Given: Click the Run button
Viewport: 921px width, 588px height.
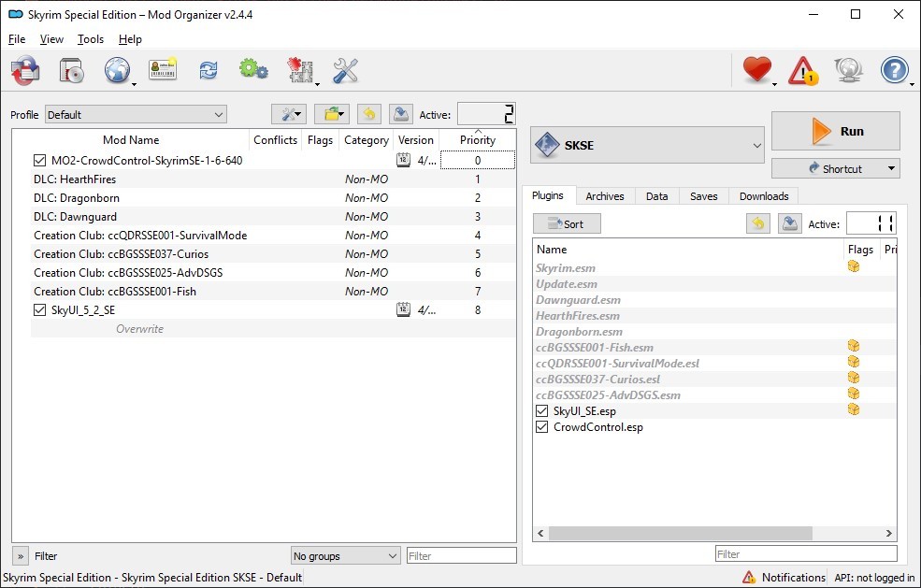Looking at the screenshot, I should pyautogui.click(x=835, y=131).
